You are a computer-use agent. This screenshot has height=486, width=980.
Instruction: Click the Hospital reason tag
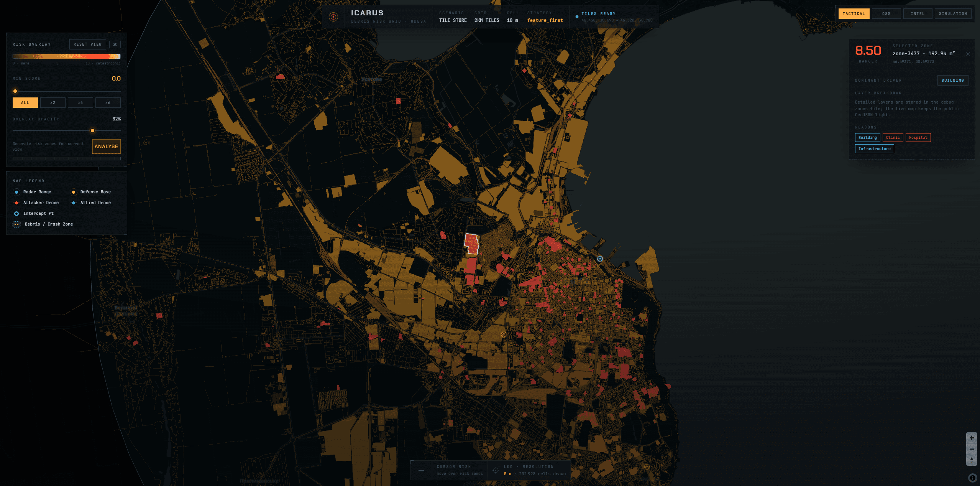[918, 138]
